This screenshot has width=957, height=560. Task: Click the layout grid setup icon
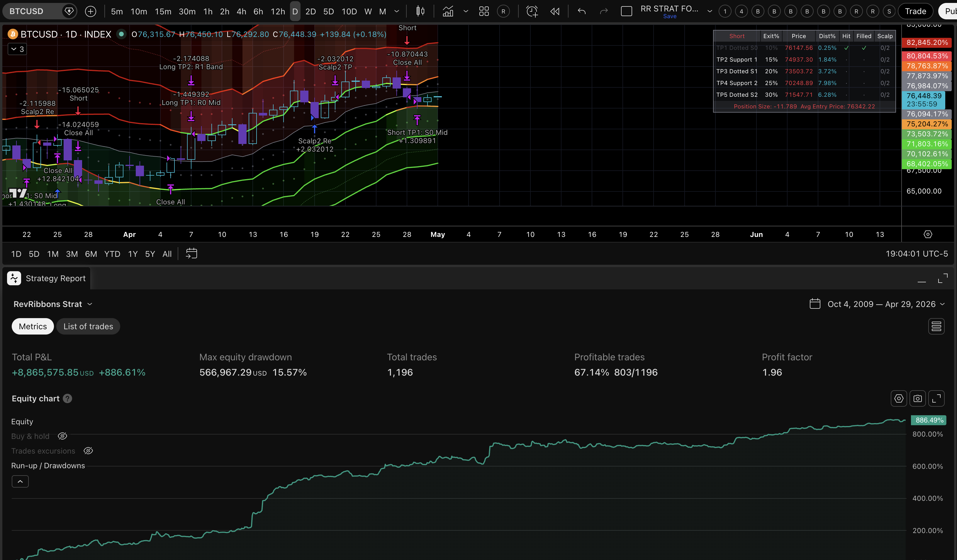[484, 11]
